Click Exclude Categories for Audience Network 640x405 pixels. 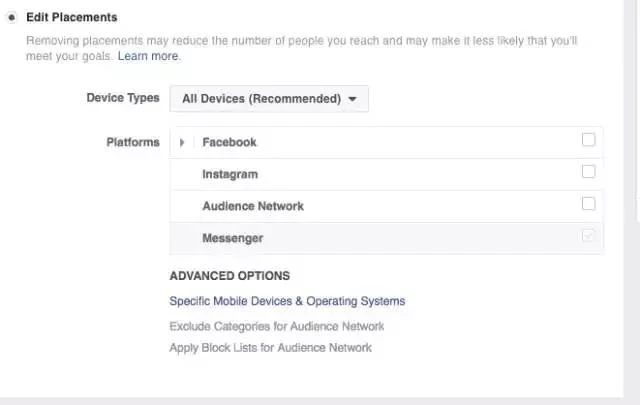[x=277, y=326]
